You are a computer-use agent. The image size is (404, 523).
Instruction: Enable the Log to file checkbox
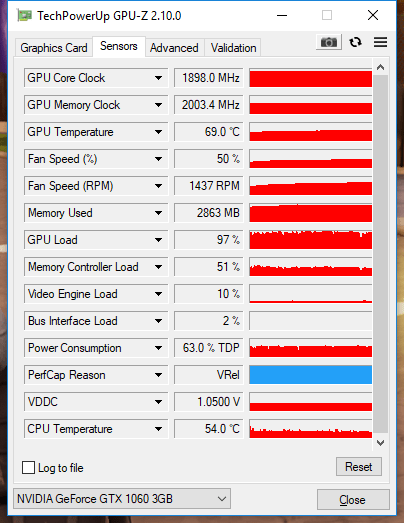[28, 468]
